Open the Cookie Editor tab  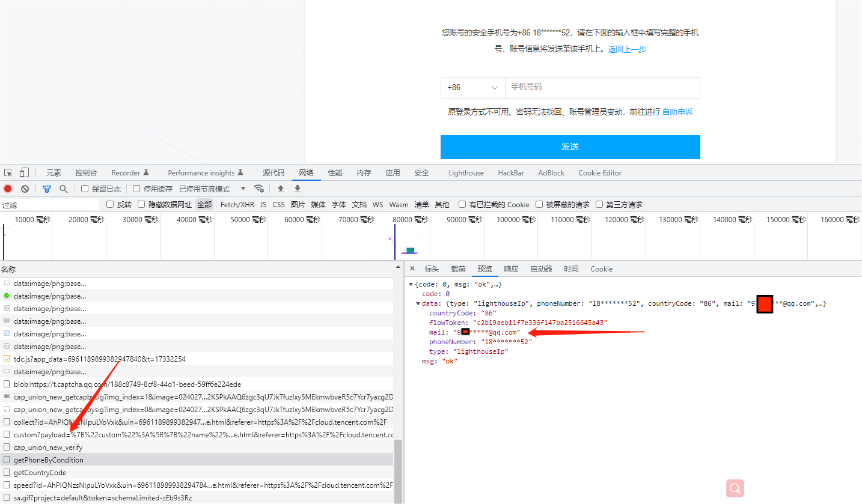(600, 173)
